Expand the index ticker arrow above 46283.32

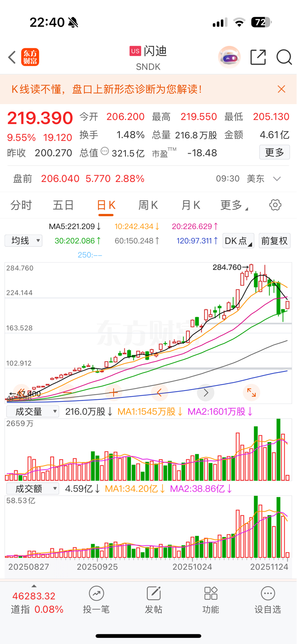(34, 586)
